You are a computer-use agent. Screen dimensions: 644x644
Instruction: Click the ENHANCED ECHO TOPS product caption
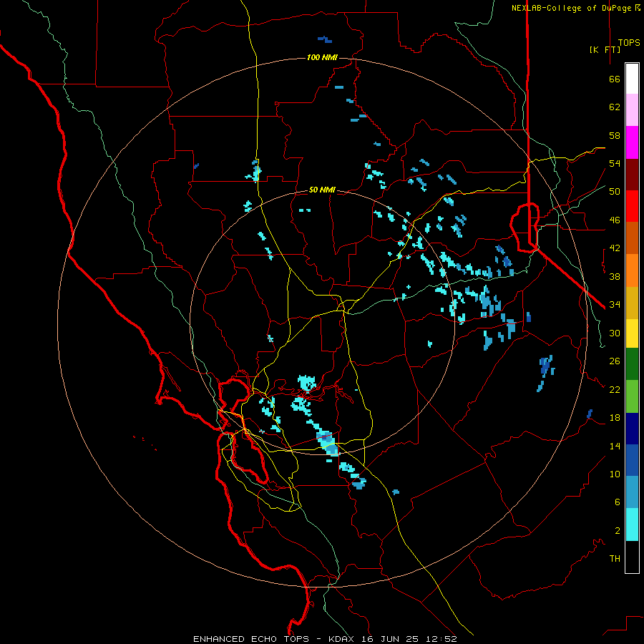(x=251, y=639)
